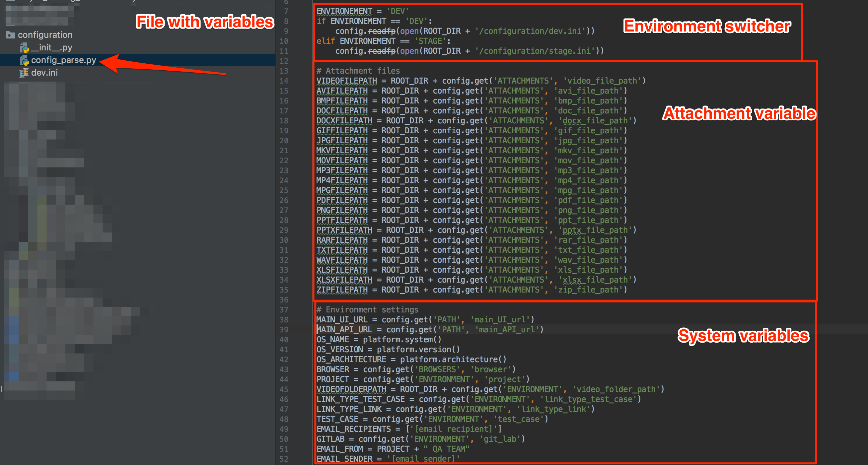Click XLSXFILEPATH variable name
The height and width of the screenshot is (465, 868).
point(344,280)
